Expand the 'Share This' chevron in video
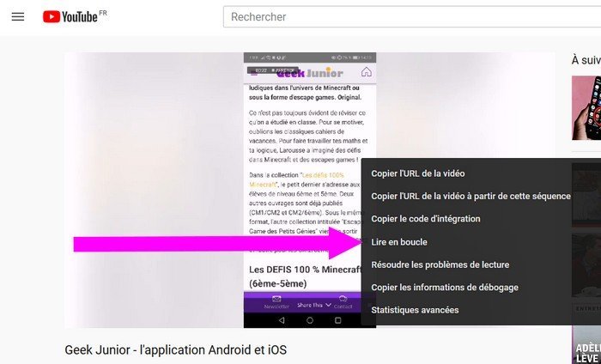Viewport: 601px width, 364px height. [328, 305]
